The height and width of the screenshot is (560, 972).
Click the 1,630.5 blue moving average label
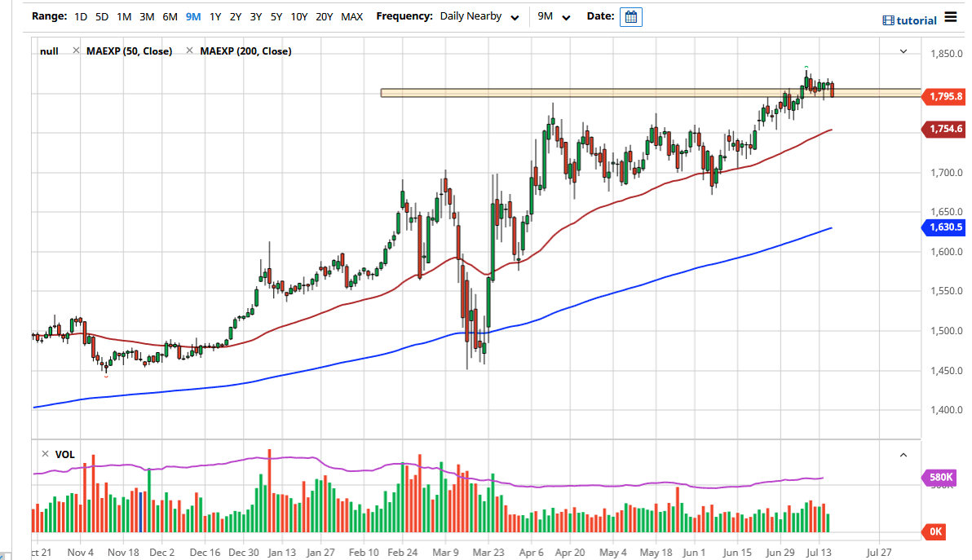944,227
